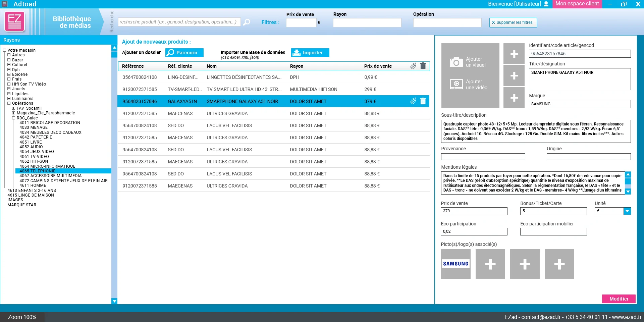Collapse the Votre magasin tree node

5,50
